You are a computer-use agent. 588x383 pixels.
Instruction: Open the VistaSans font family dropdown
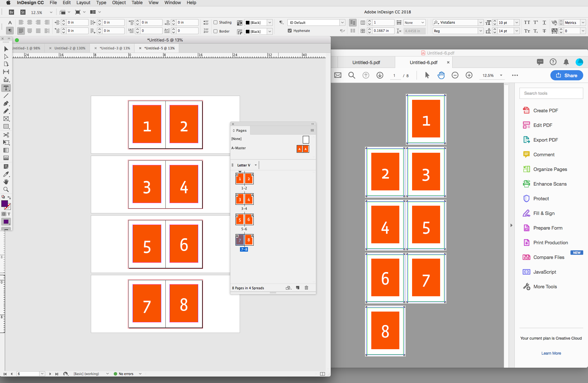(480, 22)
